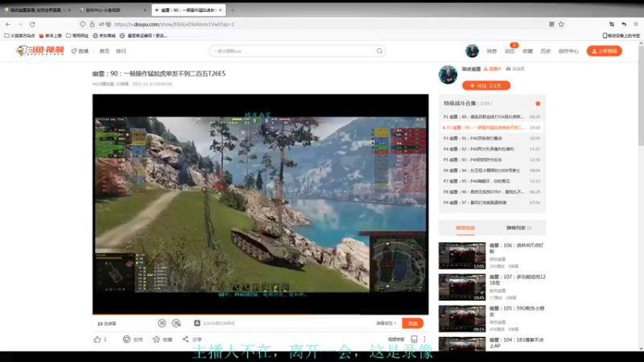Open recommended video 幽雷:106 thumbnail
Image resolution: width=644 pixels, height=362 pixels.
(x=462, y=255)
